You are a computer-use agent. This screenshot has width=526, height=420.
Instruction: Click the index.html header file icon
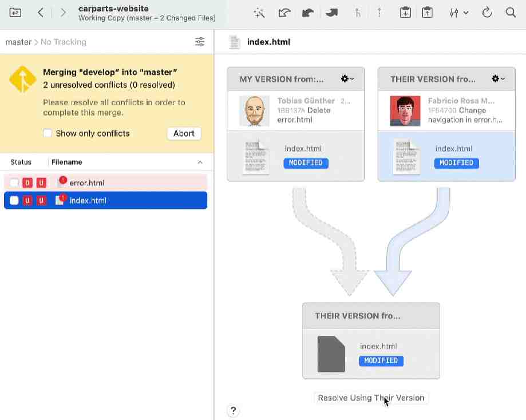click(x=235, y=42)
